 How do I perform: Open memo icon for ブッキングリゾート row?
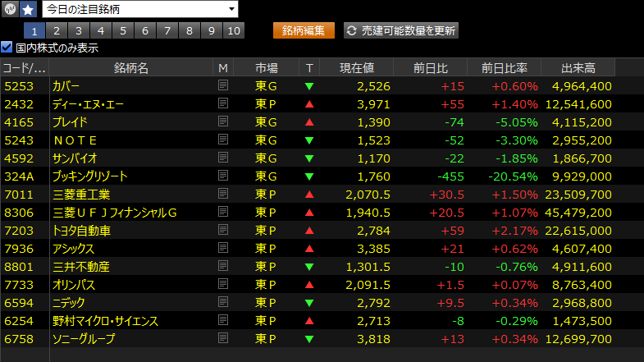[x=223, y=176]
